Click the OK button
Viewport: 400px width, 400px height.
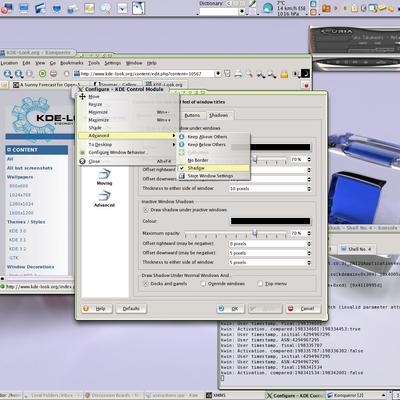point(230,309)
